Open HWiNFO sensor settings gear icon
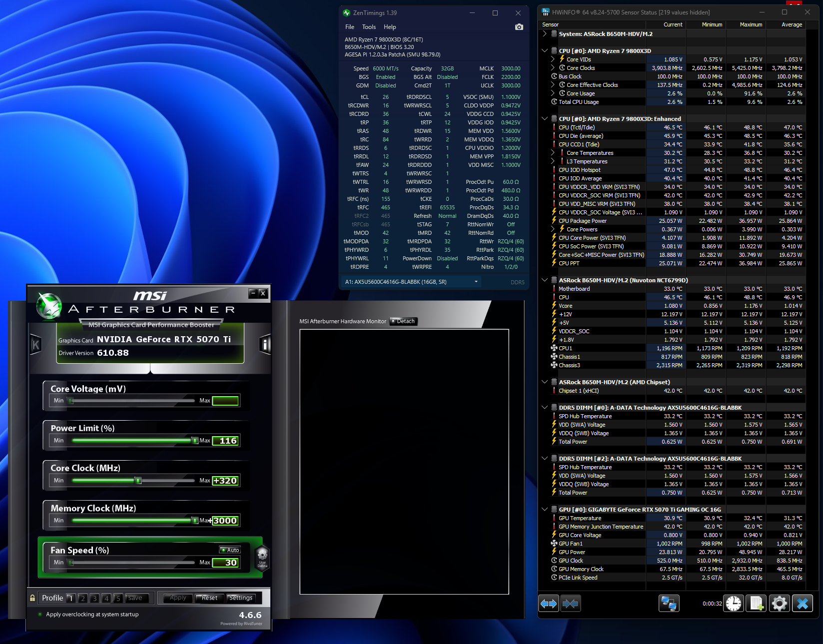 click(779, 604)
